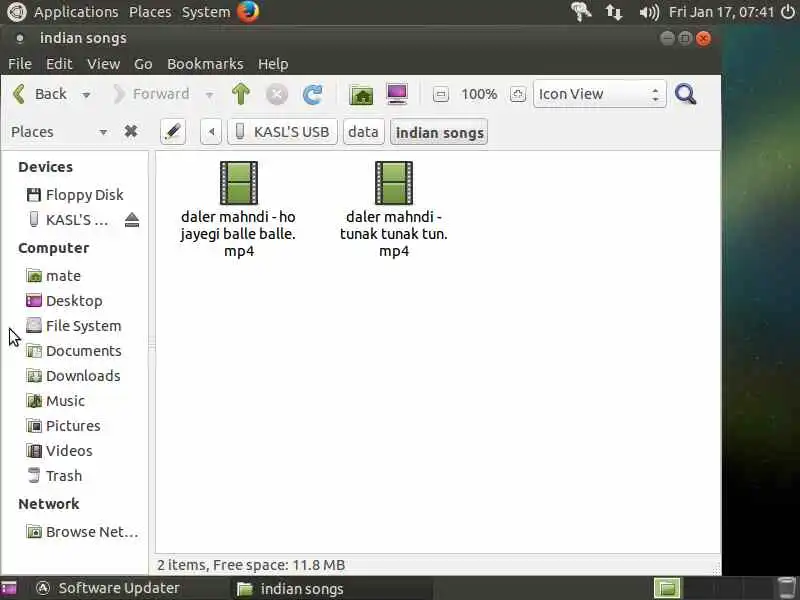Click the data path button
800x600 pixels.
tap(363, 132)
